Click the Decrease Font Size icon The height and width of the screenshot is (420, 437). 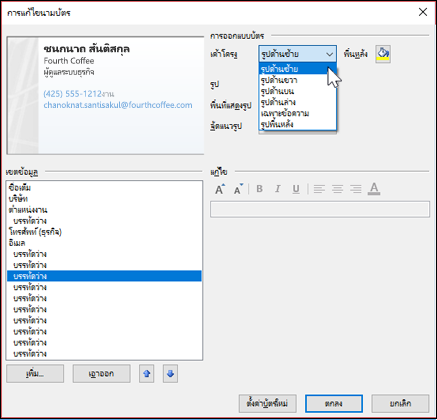[238, 189]
